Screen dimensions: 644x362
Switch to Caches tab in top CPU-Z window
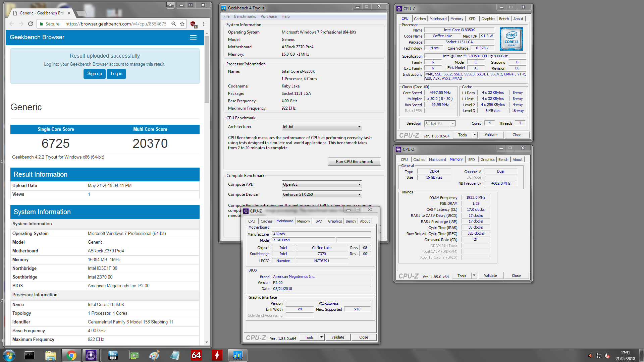pyautogui.click(x=420, y=19)
